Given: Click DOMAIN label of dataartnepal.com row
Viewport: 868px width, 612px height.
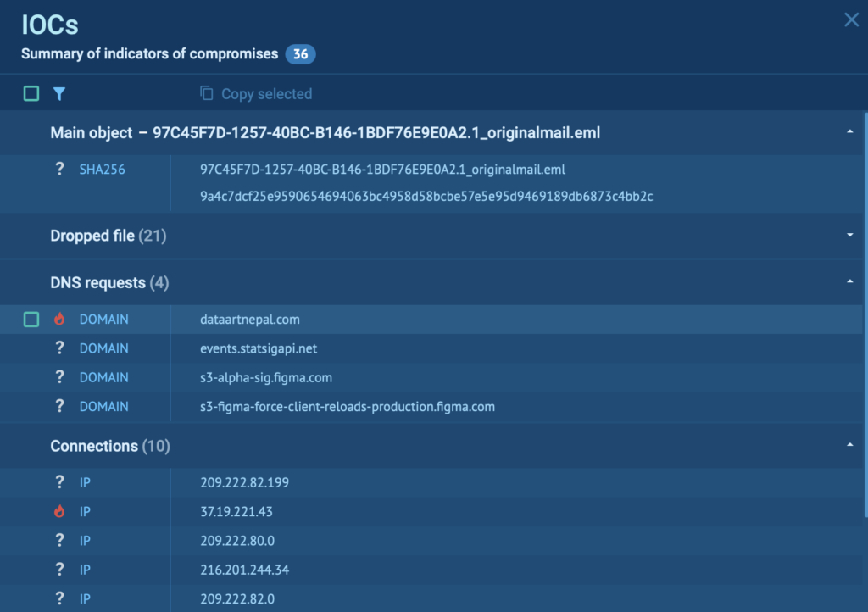Looking at the screenshot, I should click(103, 320).
